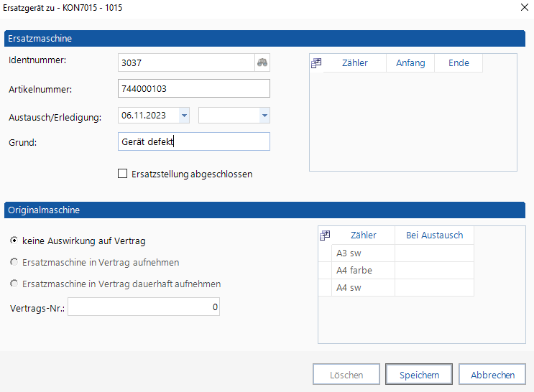Click the grid icon in the upper Zähler table
This screenshot has height=392, width=534.
click(x=316, y=63)
